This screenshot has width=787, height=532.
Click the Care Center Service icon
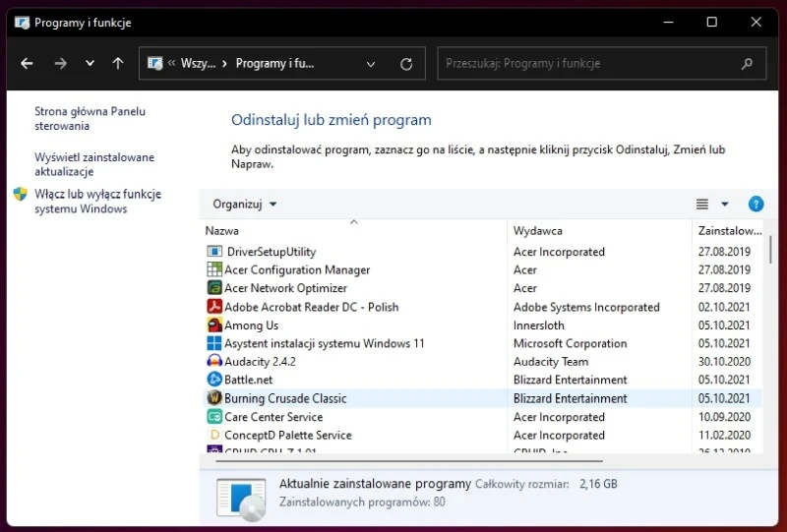tap(214, 417)
